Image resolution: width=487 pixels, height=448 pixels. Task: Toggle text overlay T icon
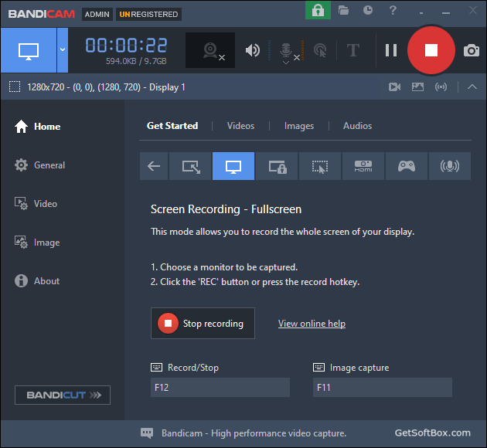(x=353, y=50)
